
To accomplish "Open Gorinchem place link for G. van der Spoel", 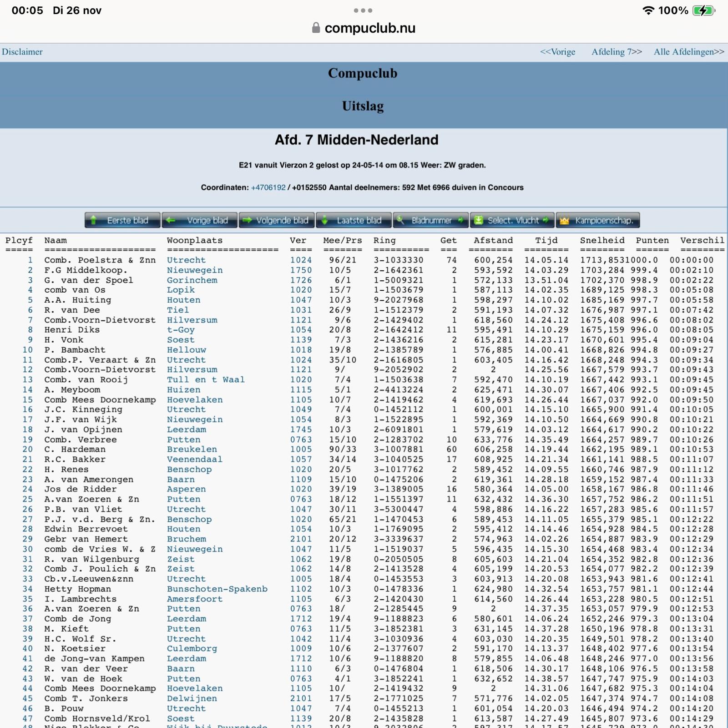I will point(192,280).
